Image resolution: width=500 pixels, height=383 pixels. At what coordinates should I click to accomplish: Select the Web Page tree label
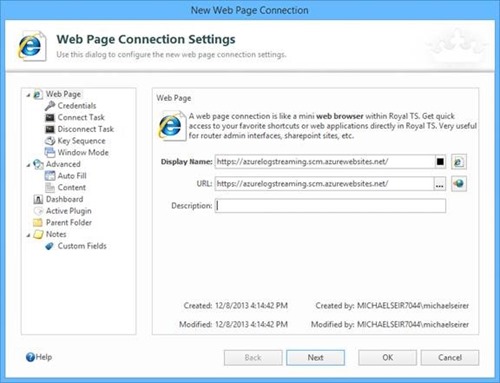tap(63, 94)
